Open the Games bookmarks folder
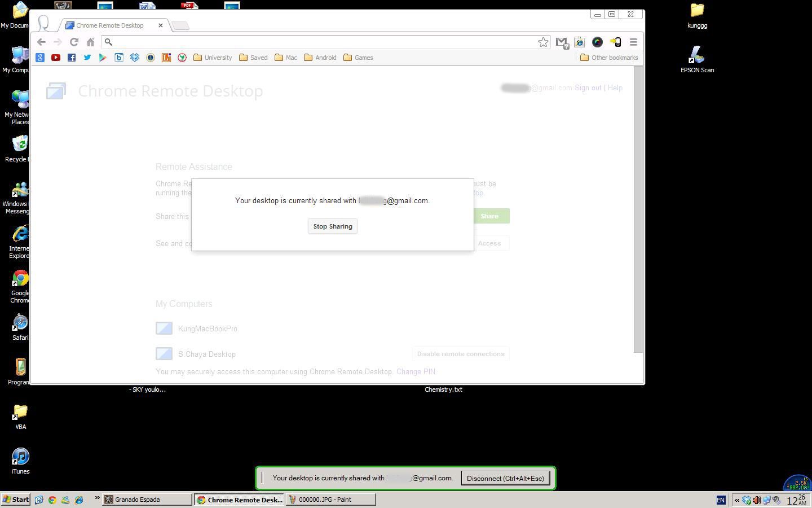The image size is (812, 508). click(x=358, y=58)
